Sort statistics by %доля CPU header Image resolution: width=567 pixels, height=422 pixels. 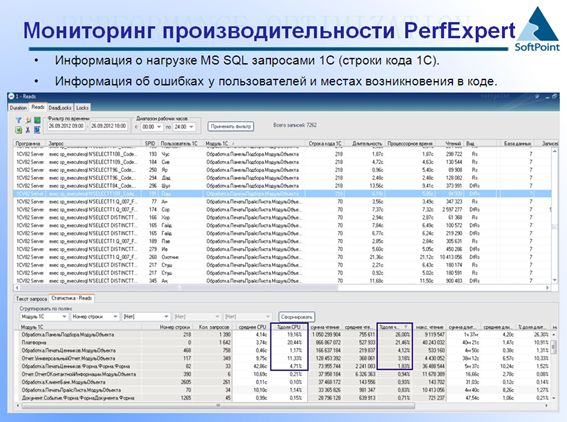[288, 327]
